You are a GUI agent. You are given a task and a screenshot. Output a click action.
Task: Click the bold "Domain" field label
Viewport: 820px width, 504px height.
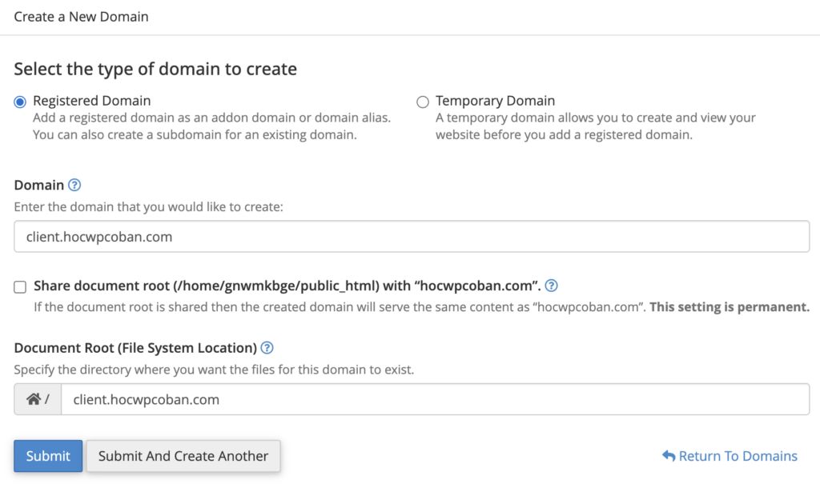(x=39, y=185)
